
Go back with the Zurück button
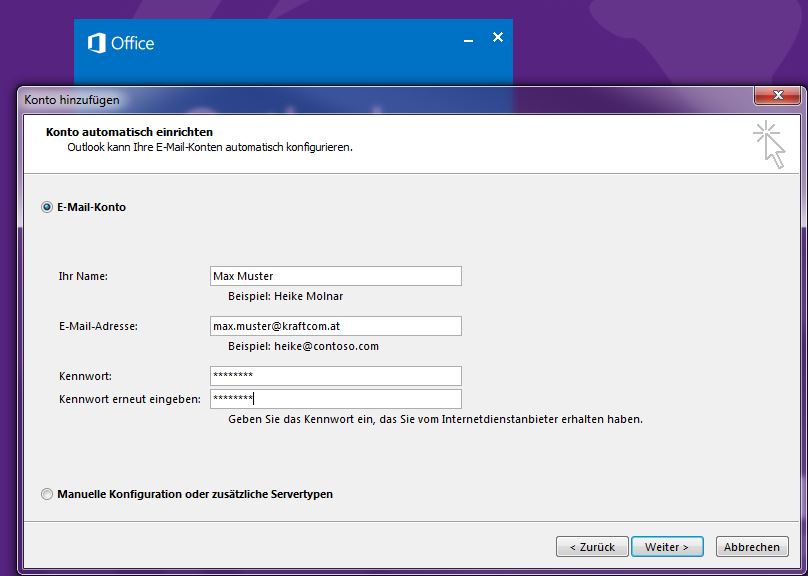pyautogui.click(x=592, y=547)
